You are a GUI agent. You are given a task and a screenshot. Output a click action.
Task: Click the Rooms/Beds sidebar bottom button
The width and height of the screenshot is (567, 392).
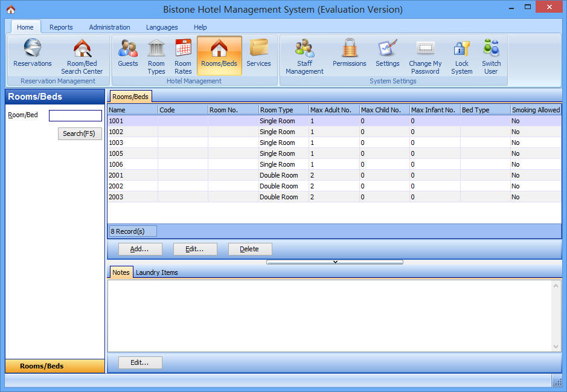(x=55, y=366)
